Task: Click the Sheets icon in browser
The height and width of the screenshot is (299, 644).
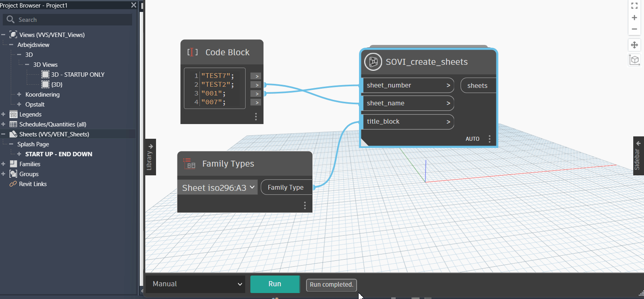Action: 14,134
